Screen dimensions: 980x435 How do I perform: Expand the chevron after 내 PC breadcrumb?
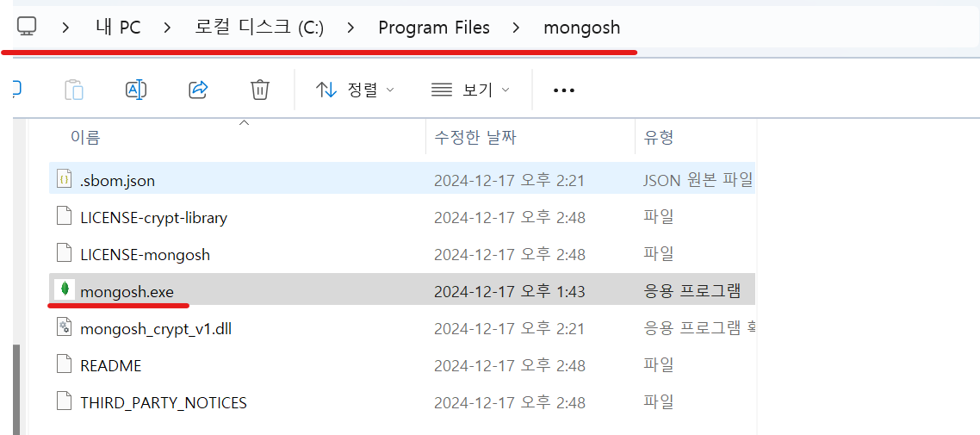(x=167, y=27)
